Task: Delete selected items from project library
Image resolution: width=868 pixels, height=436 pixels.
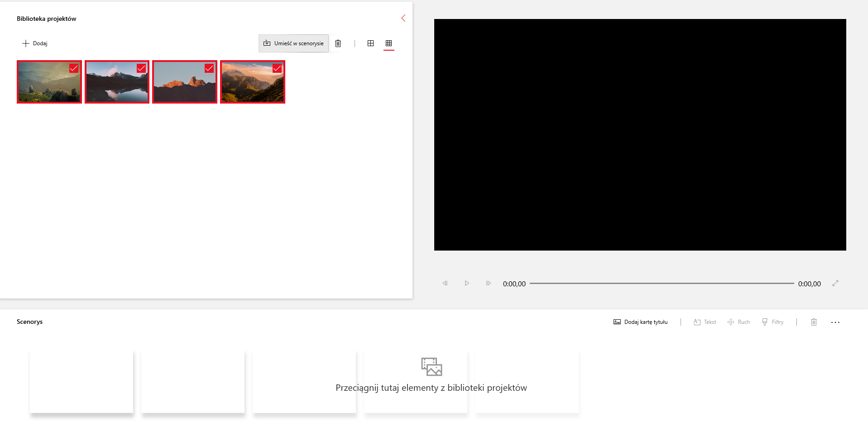Action: [x=338, y=43]
